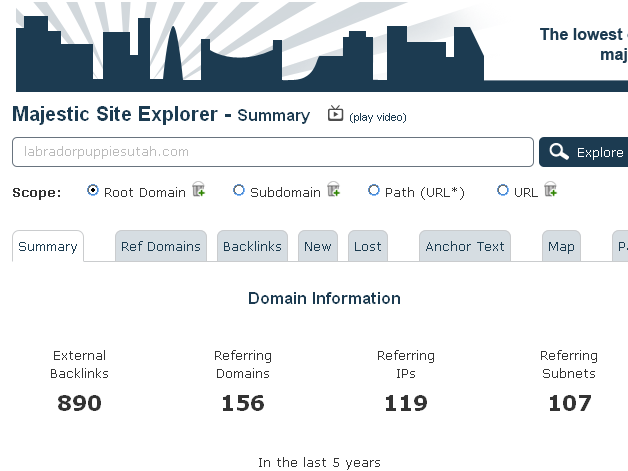The height and width of the screenshot is (471, 628).
Task: Click the External Backlinks value 890
Action: pos(79,403)
